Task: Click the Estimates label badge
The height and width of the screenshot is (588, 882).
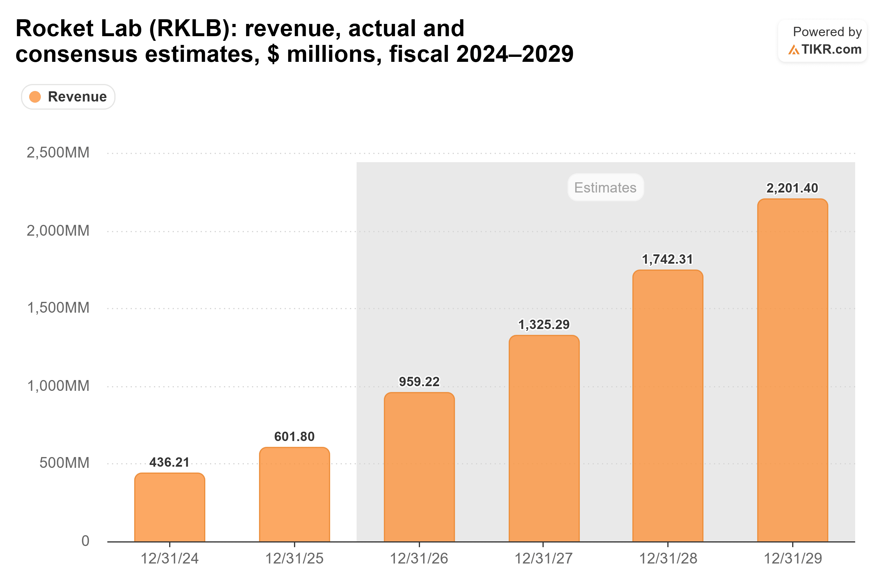Action: tap(605, 188)
